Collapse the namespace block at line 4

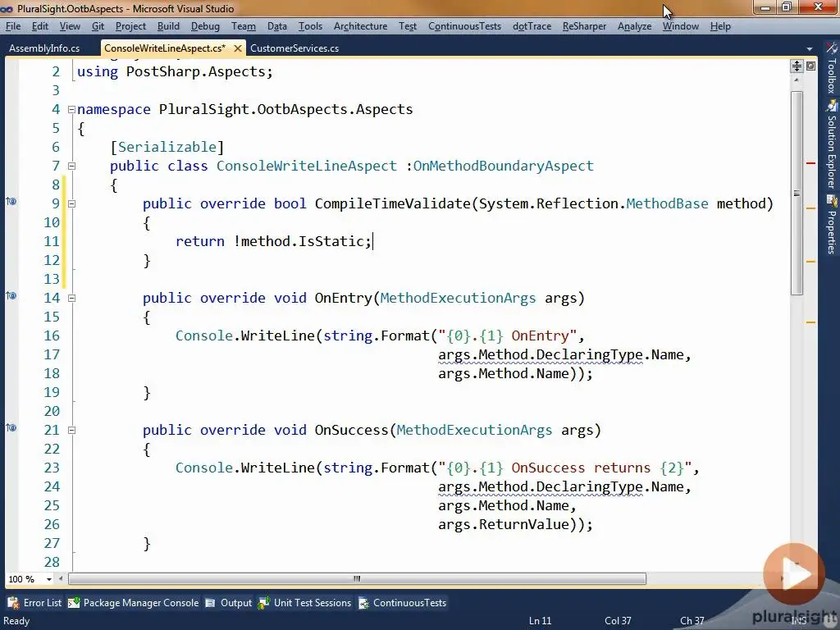coord(72,110)
